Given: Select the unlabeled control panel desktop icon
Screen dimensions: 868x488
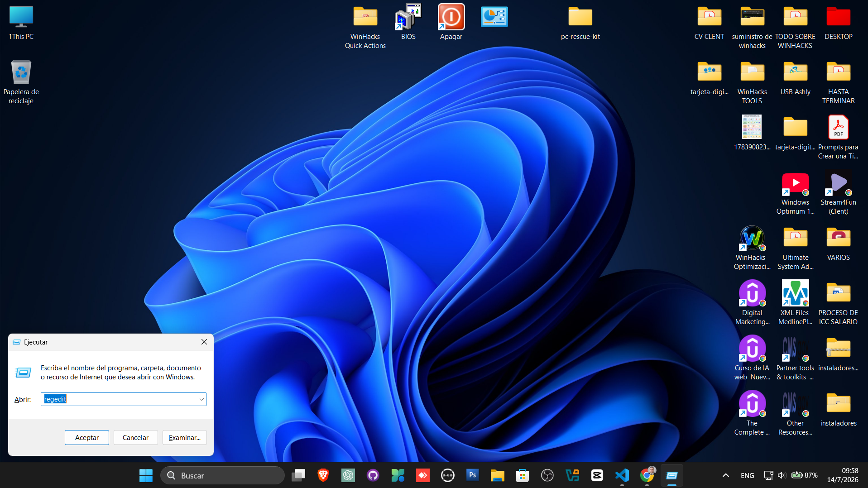Looking at the screenshot, I should click(494, 17).
